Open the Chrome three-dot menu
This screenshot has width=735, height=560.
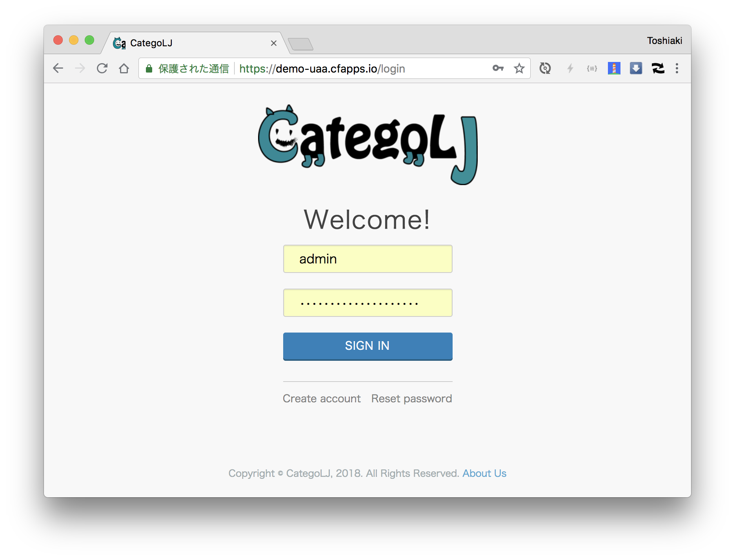coord(677,69)
